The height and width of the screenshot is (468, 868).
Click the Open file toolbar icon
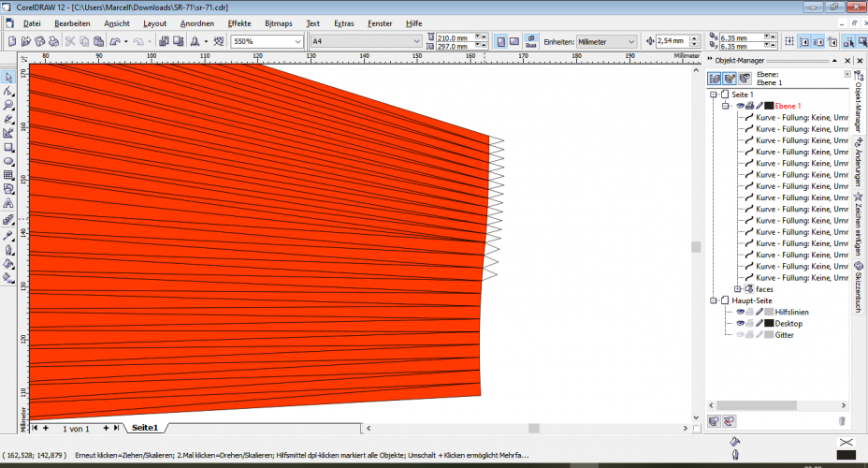[25, 41]
